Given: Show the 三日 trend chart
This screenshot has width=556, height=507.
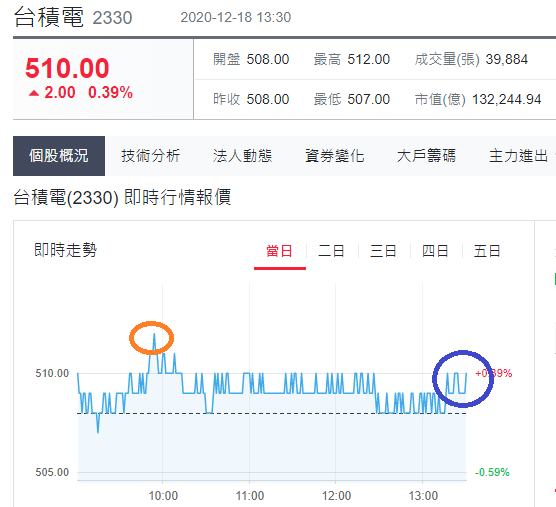Looking at the screenshot, I should [383, 251].
